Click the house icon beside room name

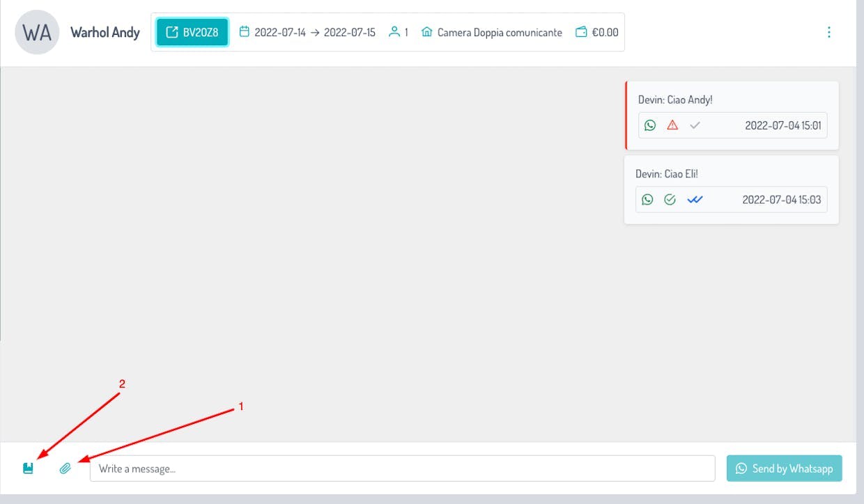(427, 32)
